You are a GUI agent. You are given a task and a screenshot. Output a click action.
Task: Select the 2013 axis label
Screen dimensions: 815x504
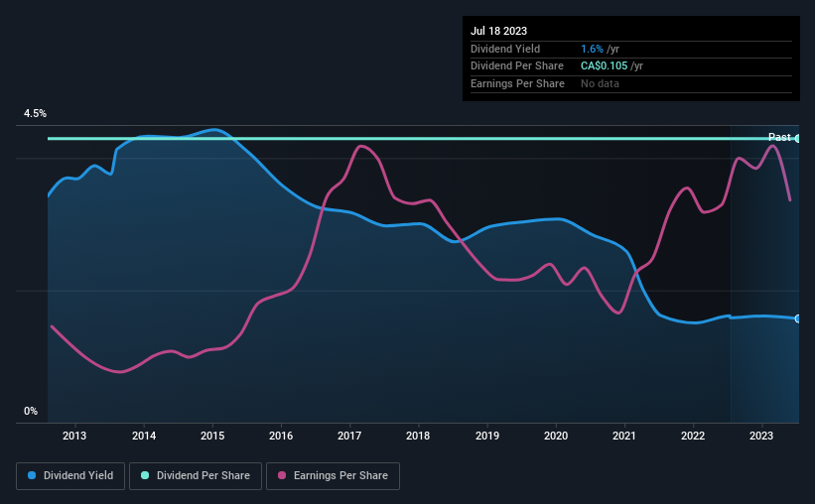74,436
